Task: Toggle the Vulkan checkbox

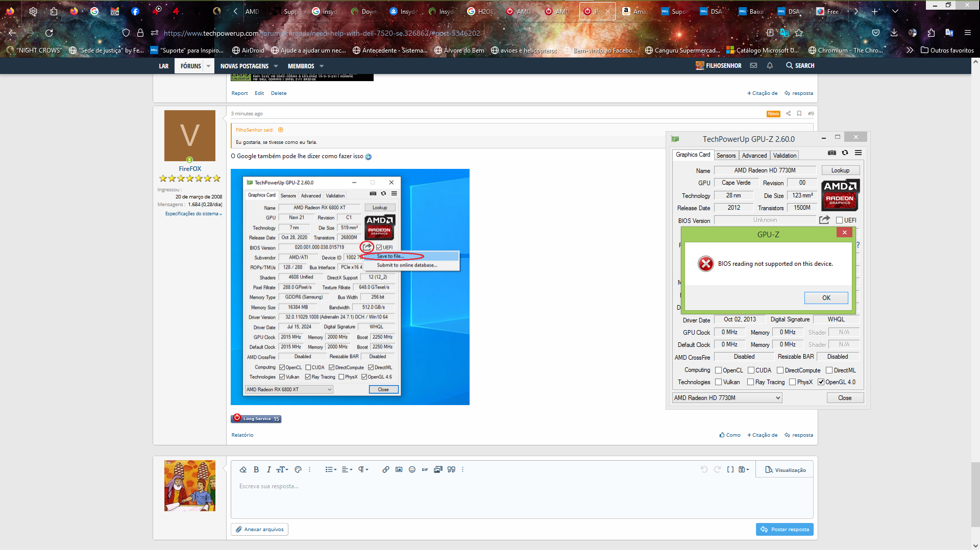Action: (x=718, y=382)
